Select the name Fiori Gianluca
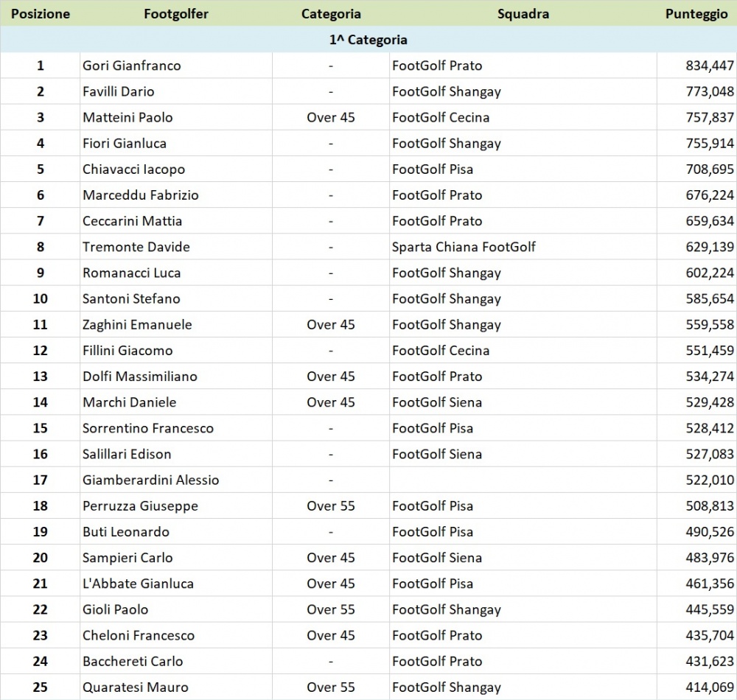The width and height of the screenshot is (737, 700). pos(125,143)
